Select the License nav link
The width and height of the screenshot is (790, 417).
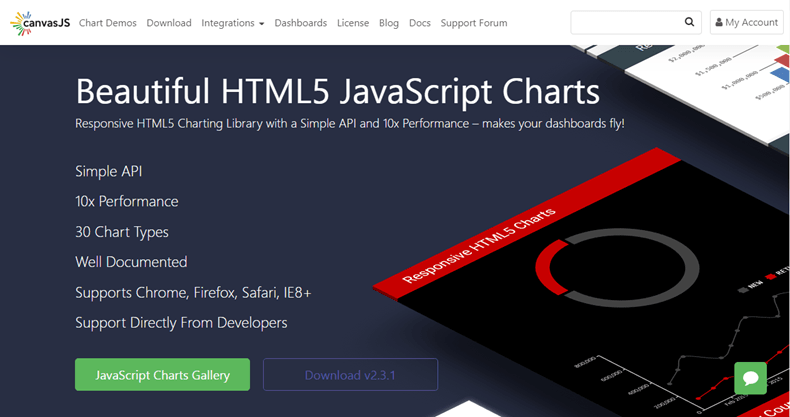click(x=352, y=23)
